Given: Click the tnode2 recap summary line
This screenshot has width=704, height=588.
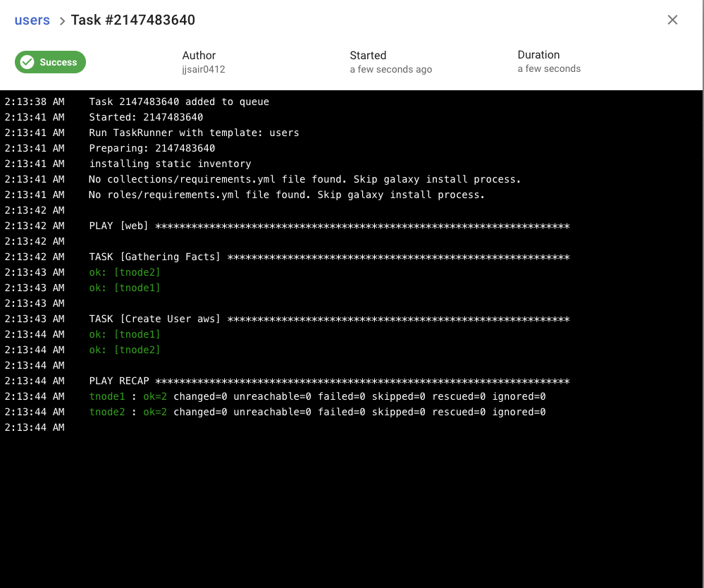Looking at the screenshot, I should click(x=317, y=412).
